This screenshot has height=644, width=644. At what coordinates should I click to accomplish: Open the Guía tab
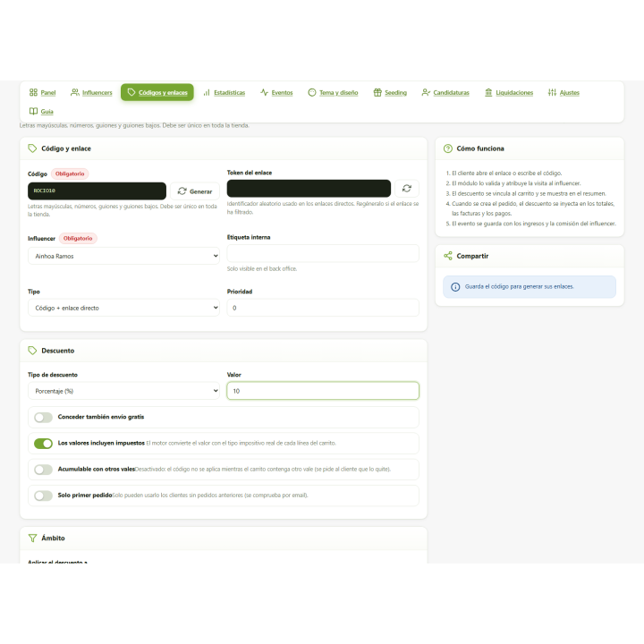(41, 111)
